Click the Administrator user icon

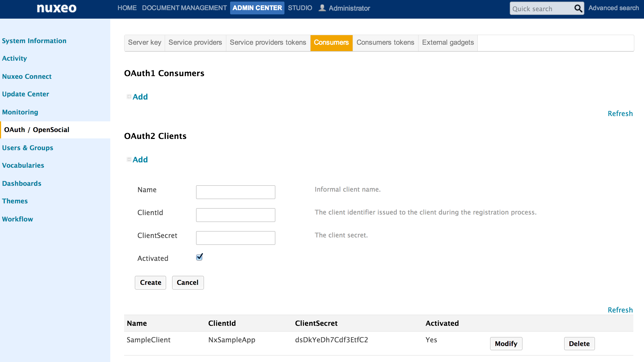coord(322,8)
